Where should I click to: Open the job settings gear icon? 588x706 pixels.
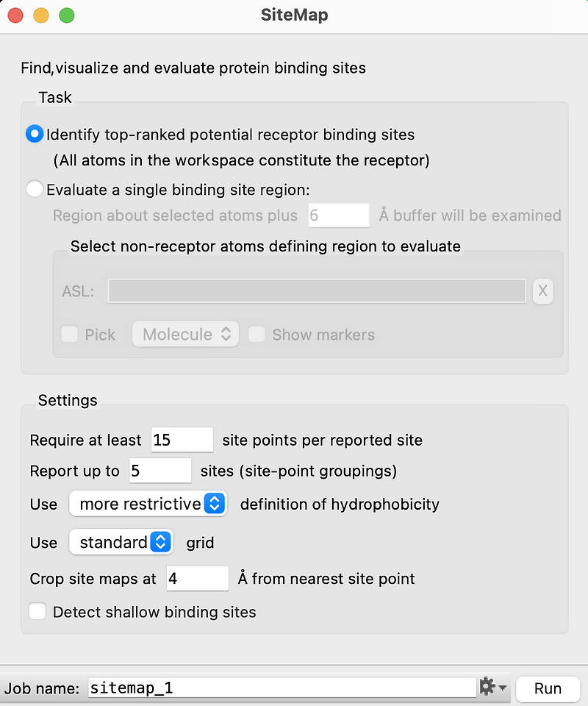point(486,687)
